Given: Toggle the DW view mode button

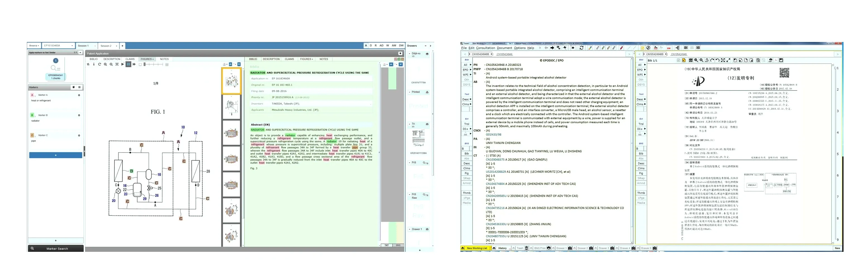Looking at the screenshot, I should pyautogui.click(x=401, y=46).
